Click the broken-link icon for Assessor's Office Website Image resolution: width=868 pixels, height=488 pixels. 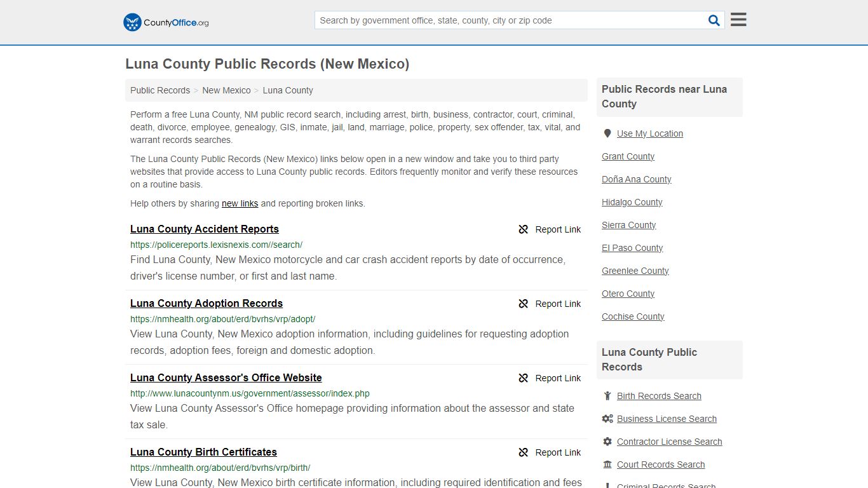524,378
